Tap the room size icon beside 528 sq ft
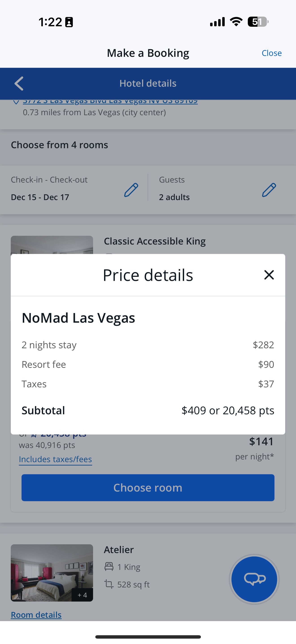This screenshot has height=644, width=296. pos(109,584)
